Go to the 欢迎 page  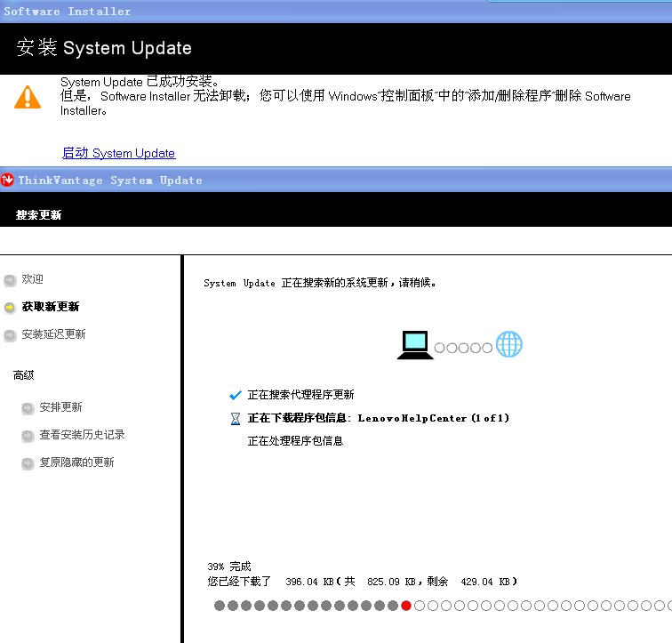click(x=33, y=279)
